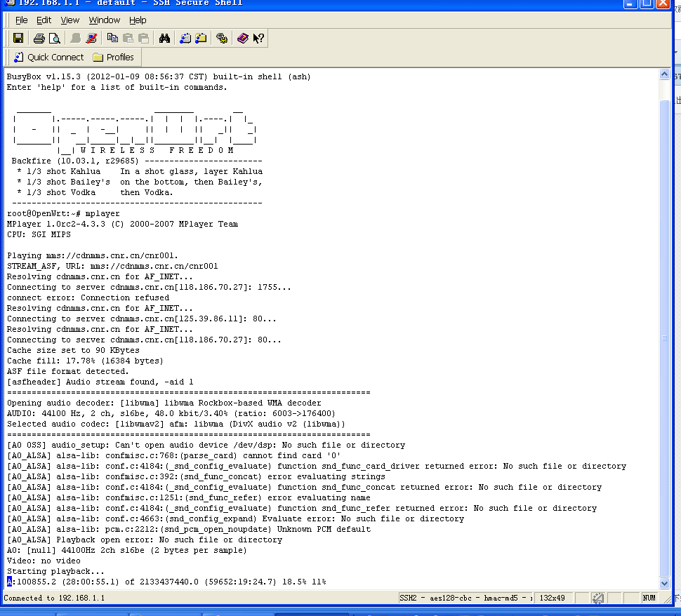Open Print Preview magnifier page icon

coord(54,38)
